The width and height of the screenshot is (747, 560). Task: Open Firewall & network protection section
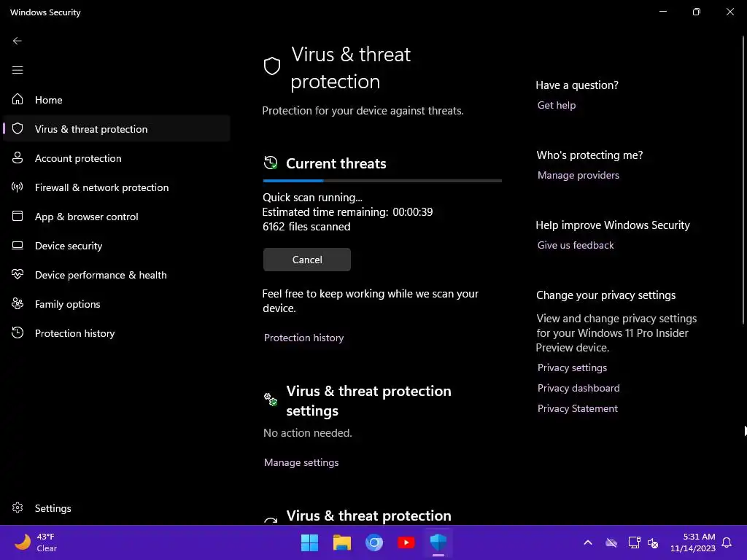(x=117, y=187)
